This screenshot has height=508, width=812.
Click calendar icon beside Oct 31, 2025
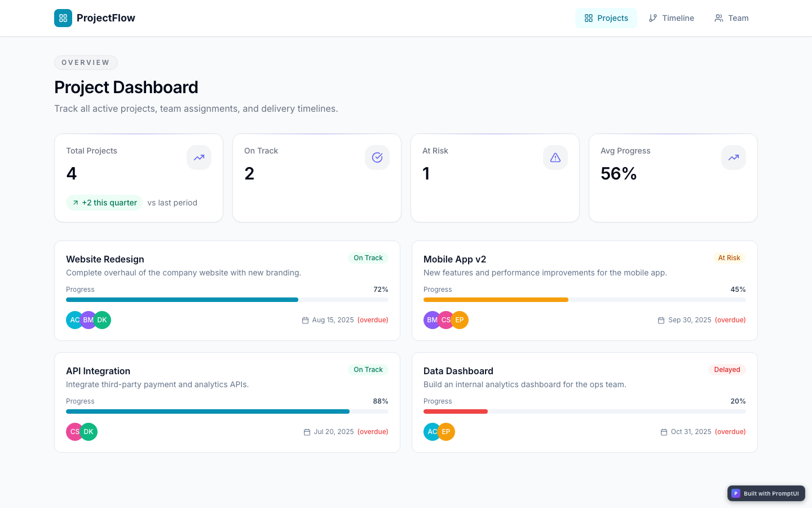664,432
